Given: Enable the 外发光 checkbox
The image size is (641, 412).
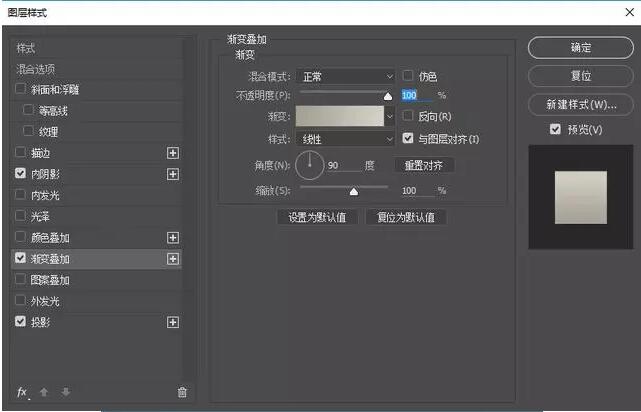Looking at the screenshot, I should pos(20,300).
